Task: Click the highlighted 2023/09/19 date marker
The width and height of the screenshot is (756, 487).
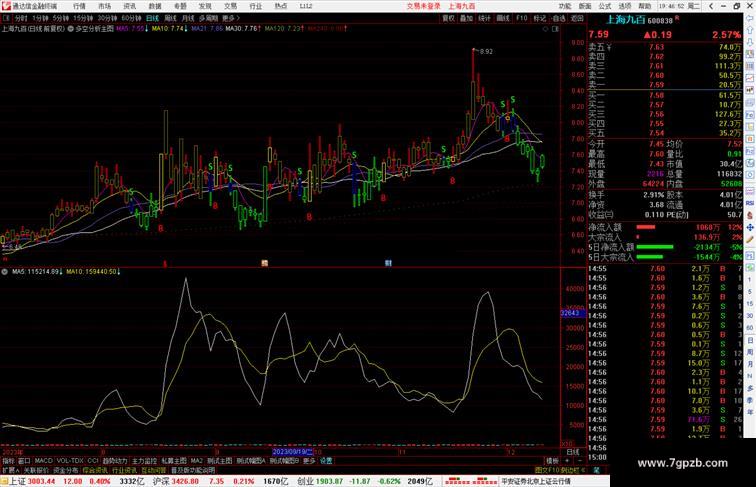Action: coord(293,452)
